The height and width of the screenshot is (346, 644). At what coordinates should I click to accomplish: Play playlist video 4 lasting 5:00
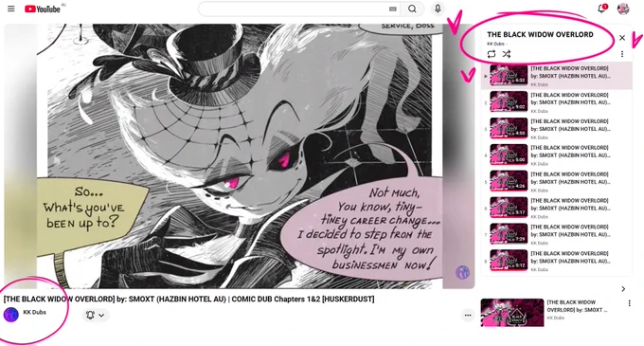tap(557, 155)
